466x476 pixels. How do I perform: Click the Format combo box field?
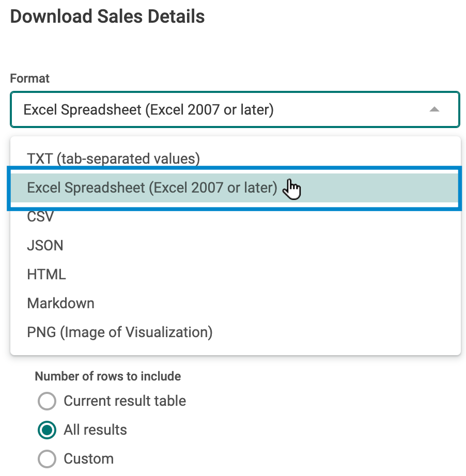pos(235,109)
